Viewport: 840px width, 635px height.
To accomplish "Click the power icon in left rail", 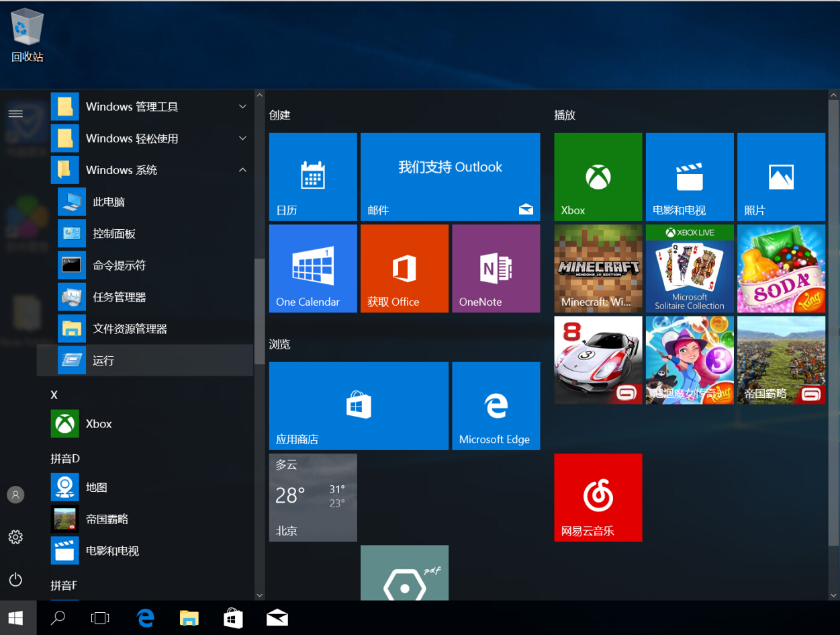I will point(15,579).
